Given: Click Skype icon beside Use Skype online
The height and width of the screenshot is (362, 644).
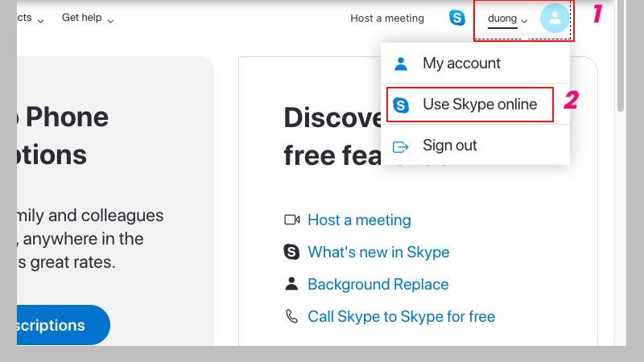Looking at the screenshot, I should [401, 105].
